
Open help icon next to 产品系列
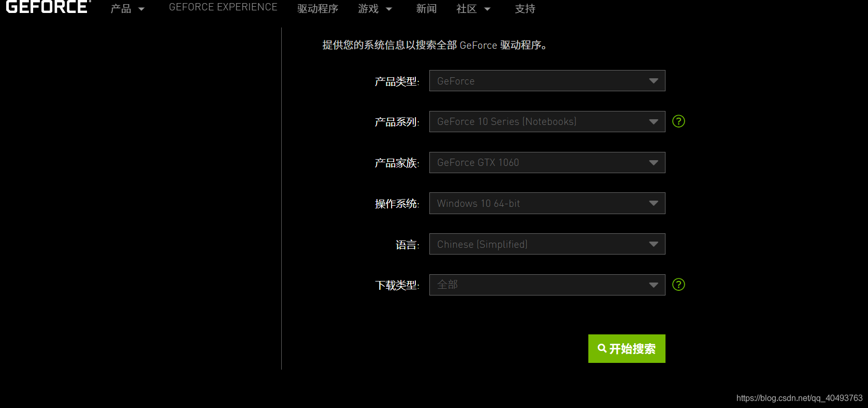coord(678,121)
